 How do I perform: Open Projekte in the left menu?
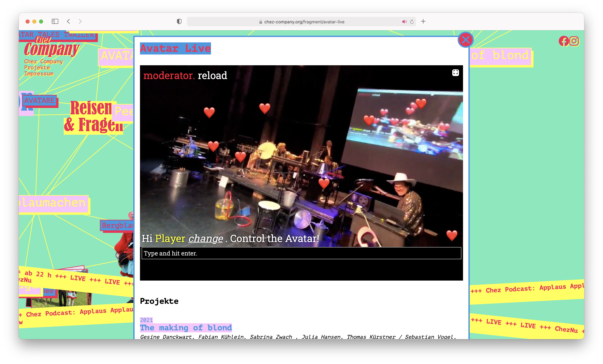tap(37, 67)
